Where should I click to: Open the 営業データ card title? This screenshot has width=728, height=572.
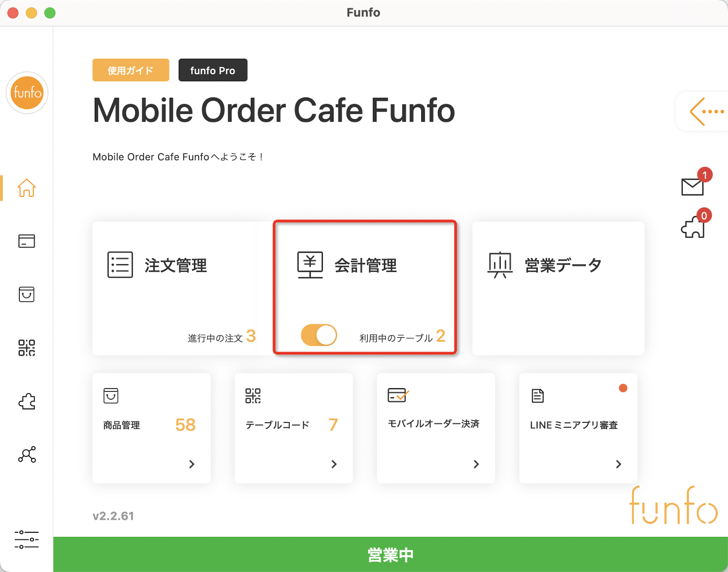click(x=563, y=266)
